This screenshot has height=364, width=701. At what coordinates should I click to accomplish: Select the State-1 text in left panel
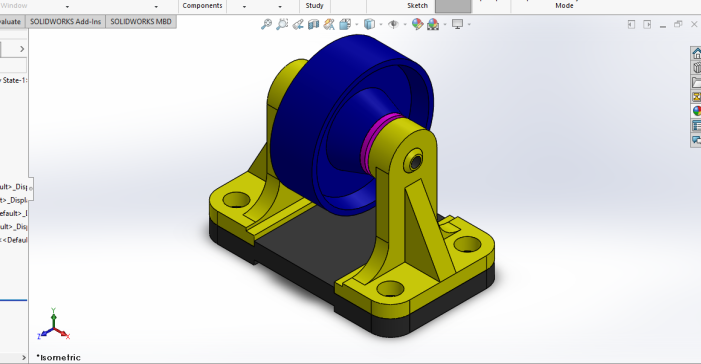point(14,80)
